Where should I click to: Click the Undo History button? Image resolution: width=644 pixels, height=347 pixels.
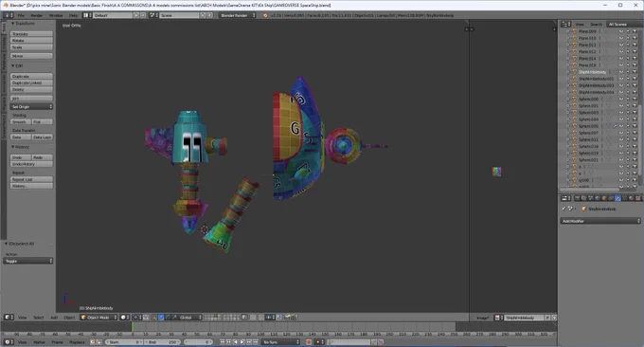tap(31, 164)
